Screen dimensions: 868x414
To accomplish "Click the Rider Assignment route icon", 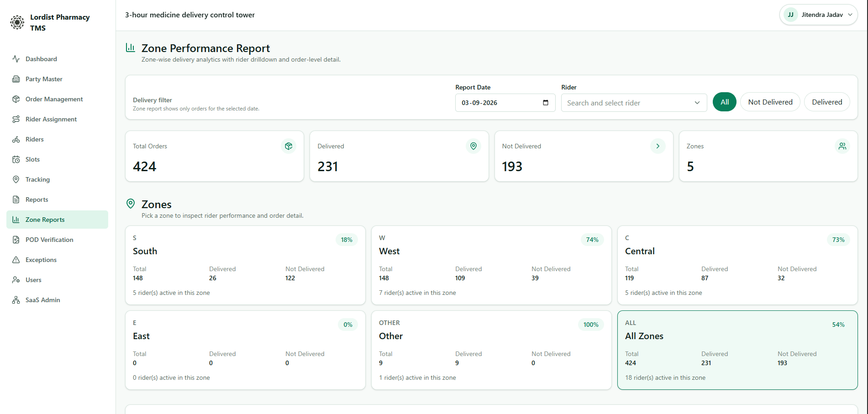I will click(16, 119).
